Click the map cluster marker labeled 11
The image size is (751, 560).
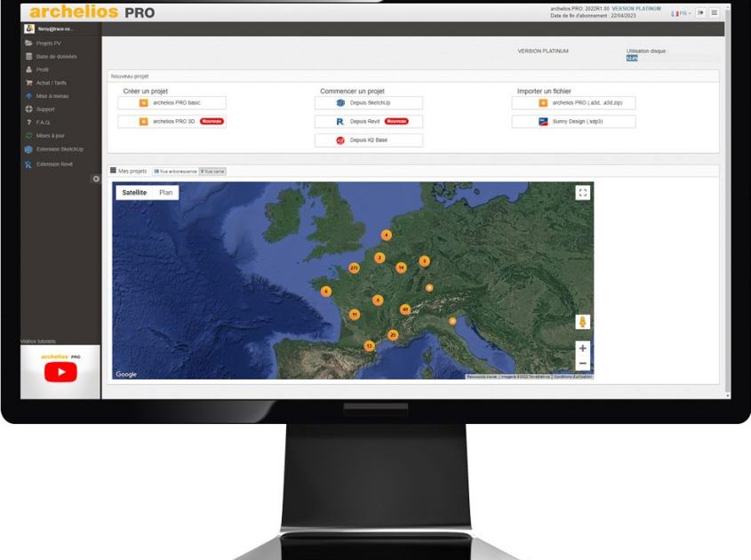click(355, 315)
